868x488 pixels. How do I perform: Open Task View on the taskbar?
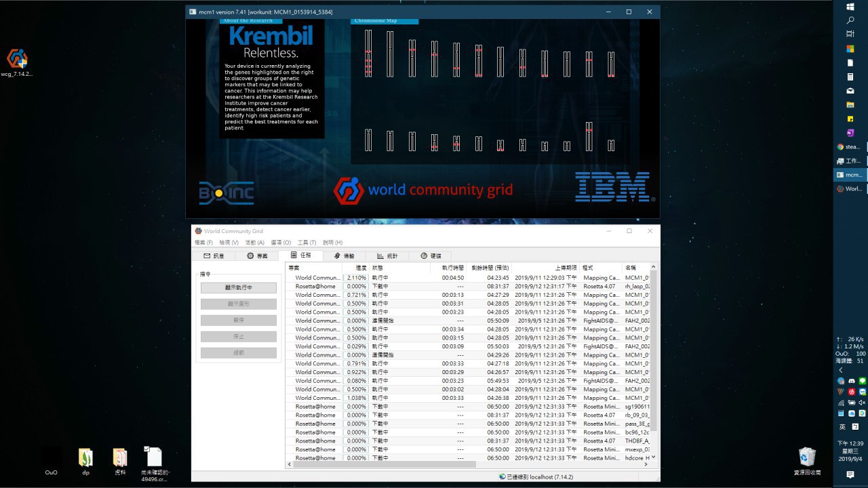click(850, 34)
